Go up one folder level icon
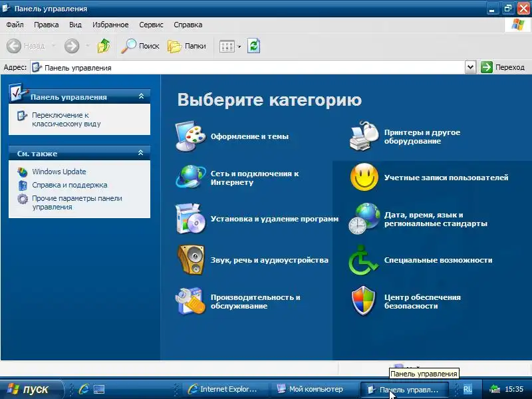This screenshot has height=399, width=532. click(104, 46)
